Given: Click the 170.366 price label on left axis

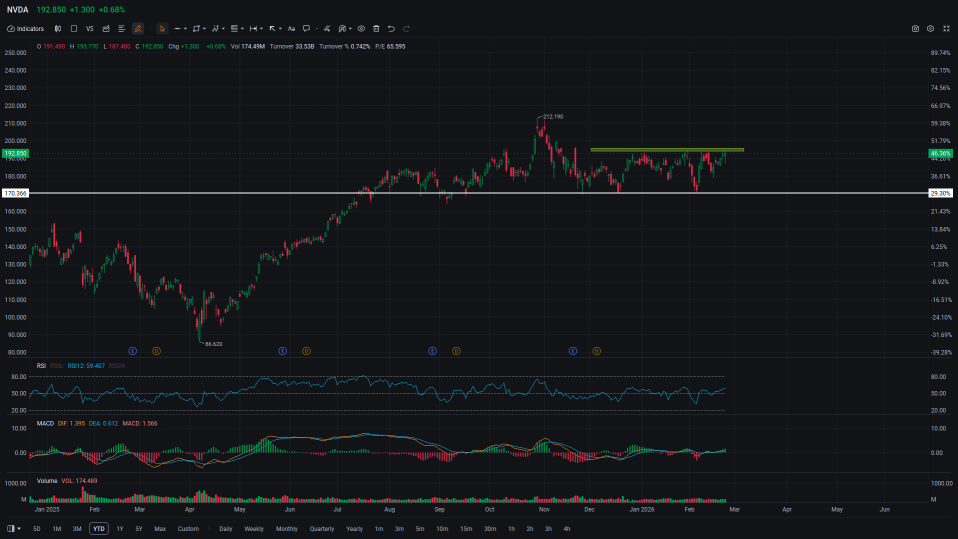Looking at the screenshot, I should coord(15,193).
